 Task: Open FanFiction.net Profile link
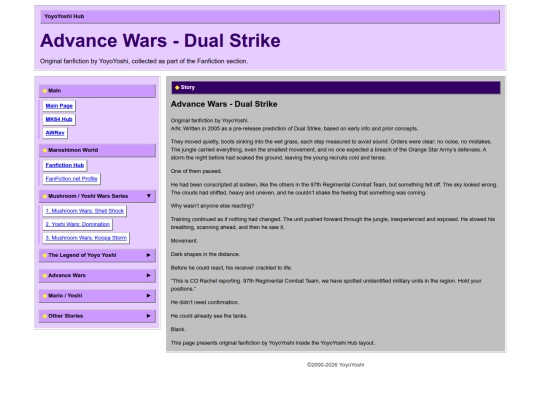71,179
